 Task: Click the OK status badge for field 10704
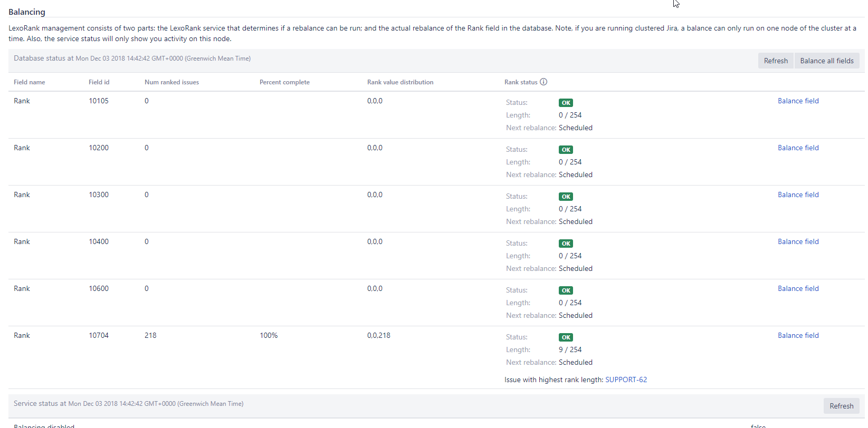point(566,337)
